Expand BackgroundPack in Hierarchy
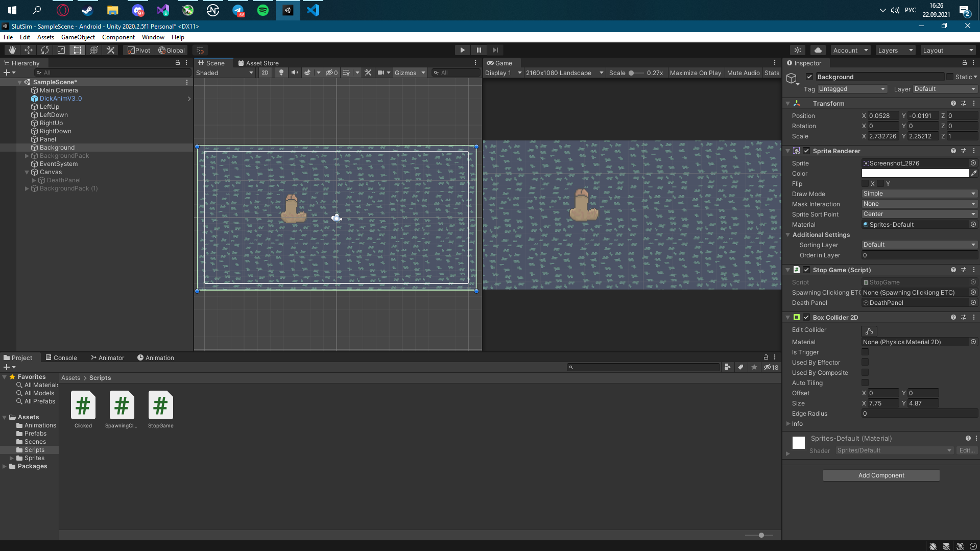The image size is (980, 551). 27,156
